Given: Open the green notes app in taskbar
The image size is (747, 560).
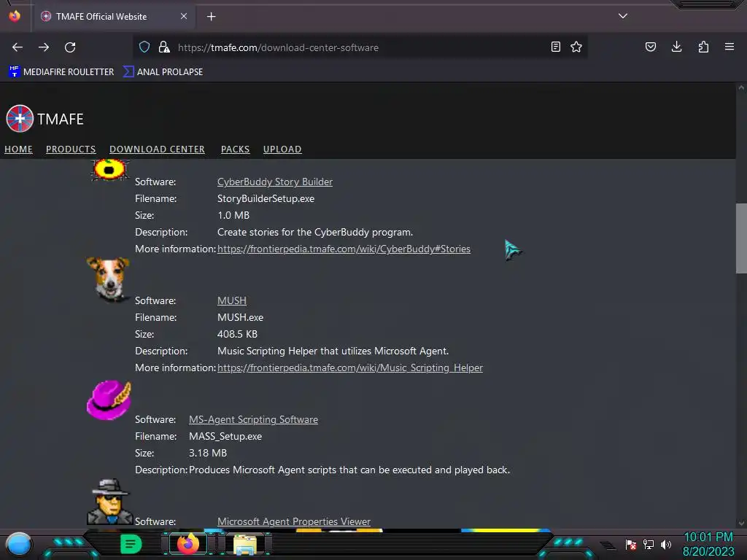Looking at the screenshot, I should click(x=131, y=544).
